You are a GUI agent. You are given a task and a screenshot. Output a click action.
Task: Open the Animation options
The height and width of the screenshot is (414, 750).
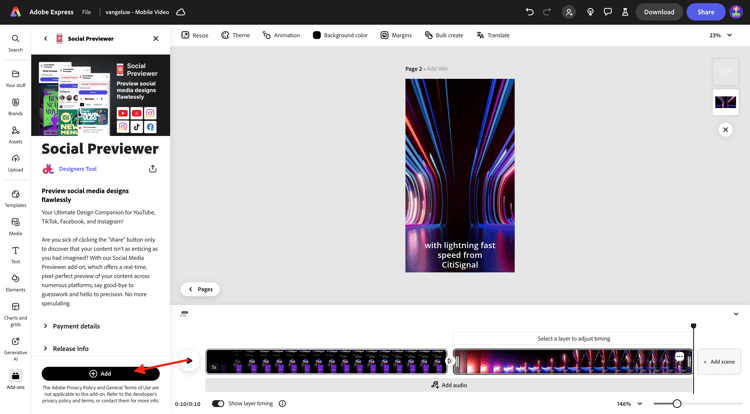point(281,35)
